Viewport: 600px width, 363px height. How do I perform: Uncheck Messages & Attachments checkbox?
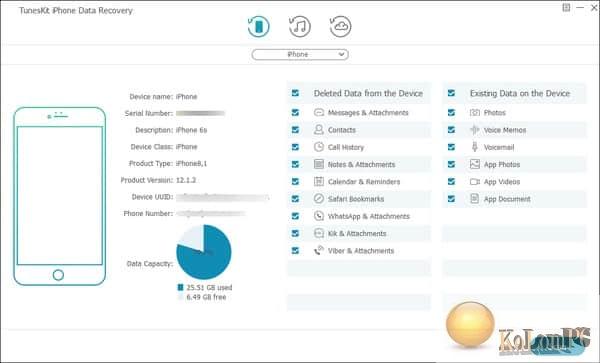[x=295, y=112]
